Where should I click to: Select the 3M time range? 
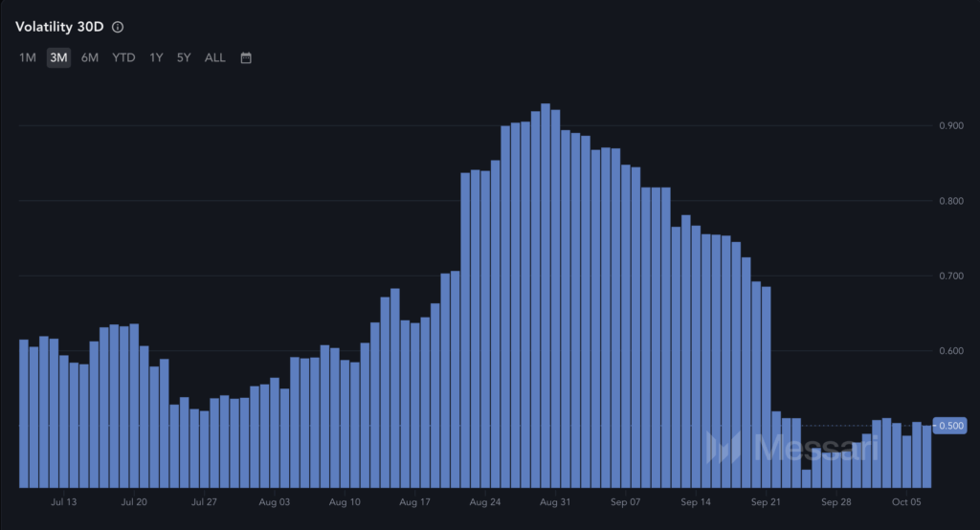click(x=58, y=57)
